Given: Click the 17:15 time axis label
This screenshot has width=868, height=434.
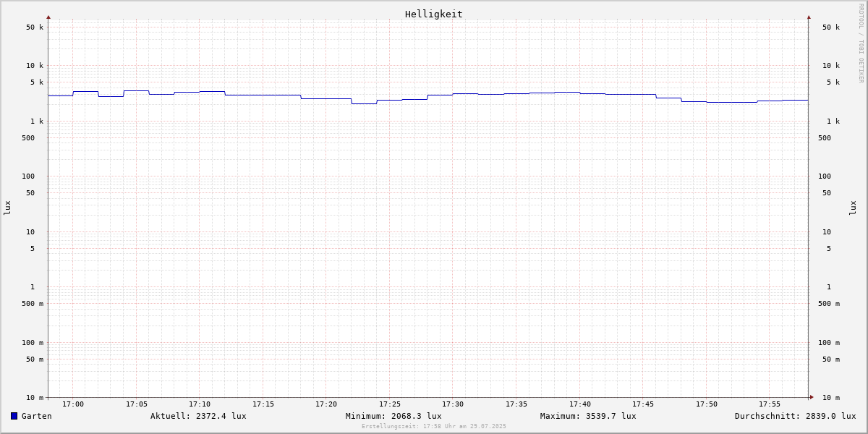Looking at the screenshot, I should (263, 404).
